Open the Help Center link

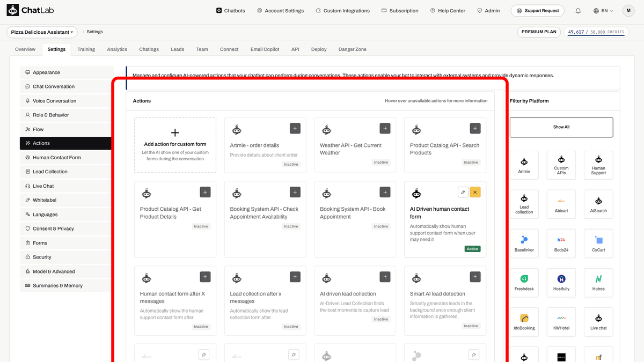[x=447, y=11]
